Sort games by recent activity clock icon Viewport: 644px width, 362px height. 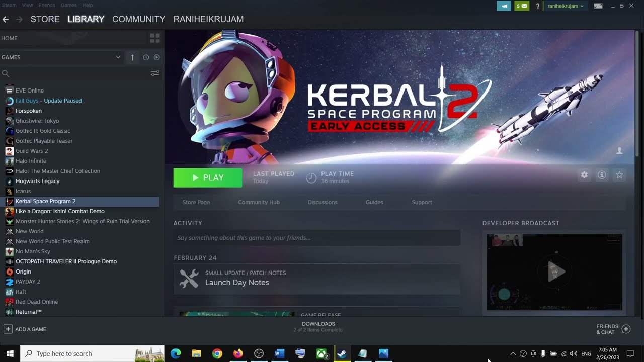pyautogui.click(x=146, y=57)
